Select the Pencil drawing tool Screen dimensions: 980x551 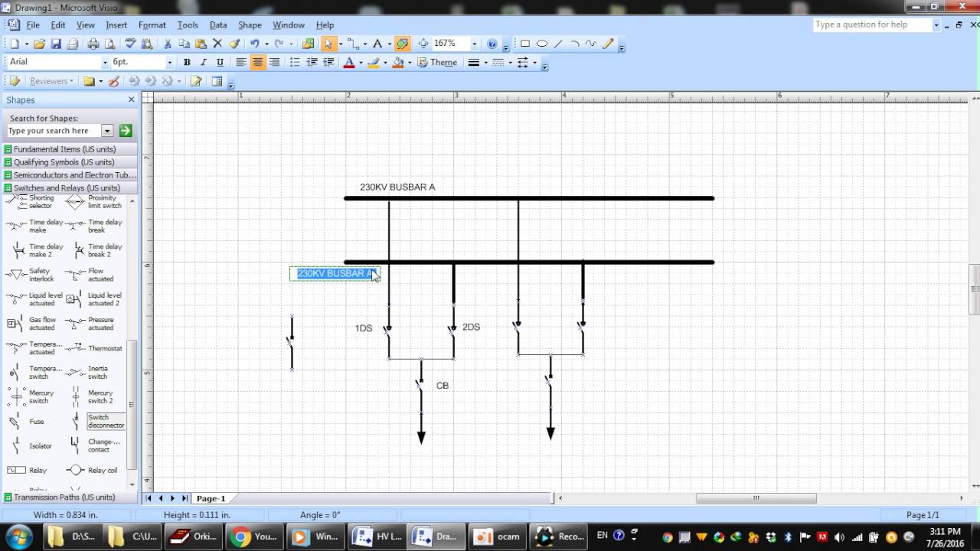pos(608,44)
